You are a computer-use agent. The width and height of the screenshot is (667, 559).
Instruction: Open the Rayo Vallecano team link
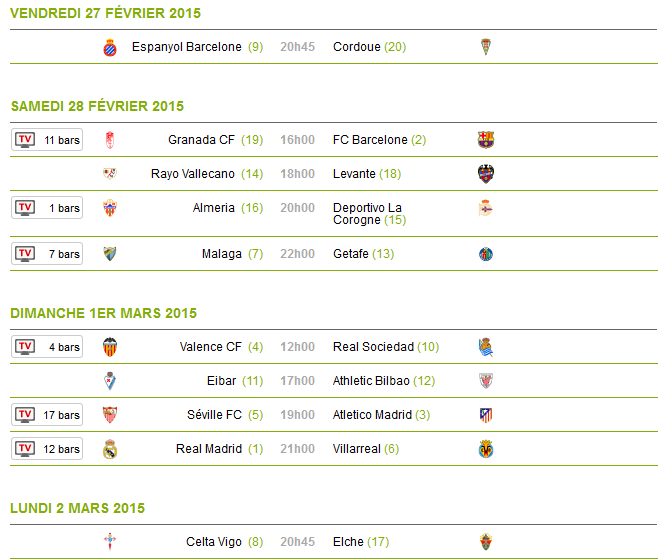point(193,174)
